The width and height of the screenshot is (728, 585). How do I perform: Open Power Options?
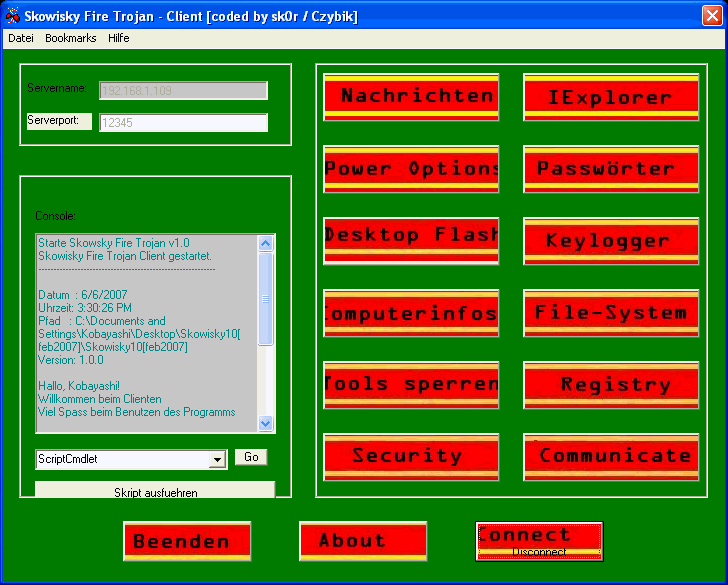(410, 169)
